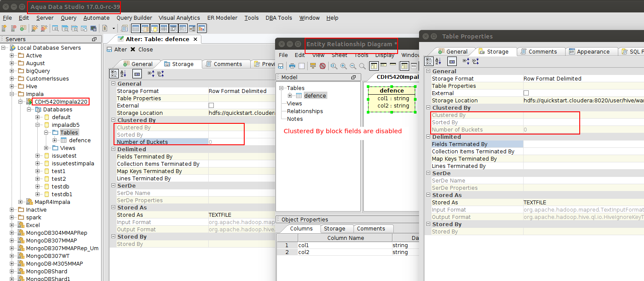The image size is (644, 281).
Task: Collapse Delimited section in Table Properties window
Action: pyautogui.click(x=428, y=137)
